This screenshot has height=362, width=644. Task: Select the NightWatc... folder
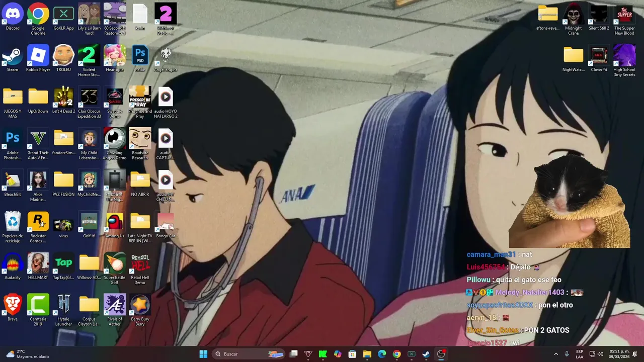(x=574, y=59)
